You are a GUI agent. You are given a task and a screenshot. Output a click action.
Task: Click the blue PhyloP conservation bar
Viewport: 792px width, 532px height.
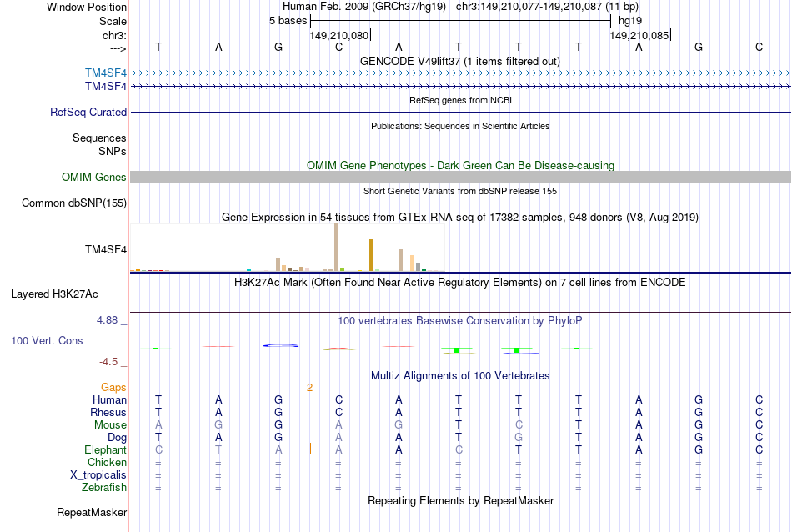click(280, 345)
